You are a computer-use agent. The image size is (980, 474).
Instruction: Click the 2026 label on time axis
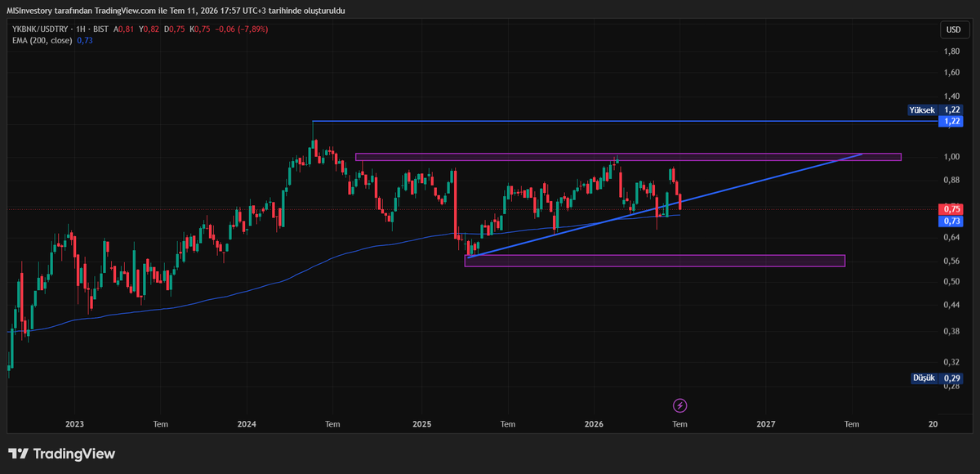[594, 424]
